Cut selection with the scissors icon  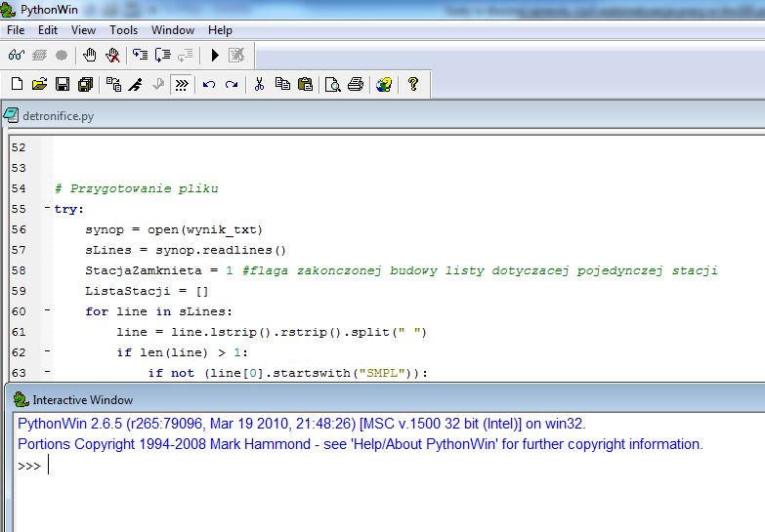[259, 84]
